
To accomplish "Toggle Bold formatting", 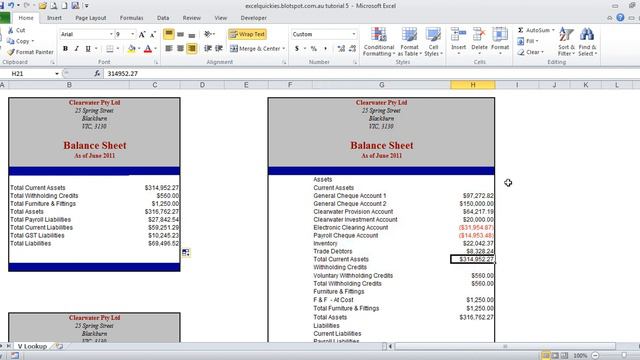I will tap(65, 49).
